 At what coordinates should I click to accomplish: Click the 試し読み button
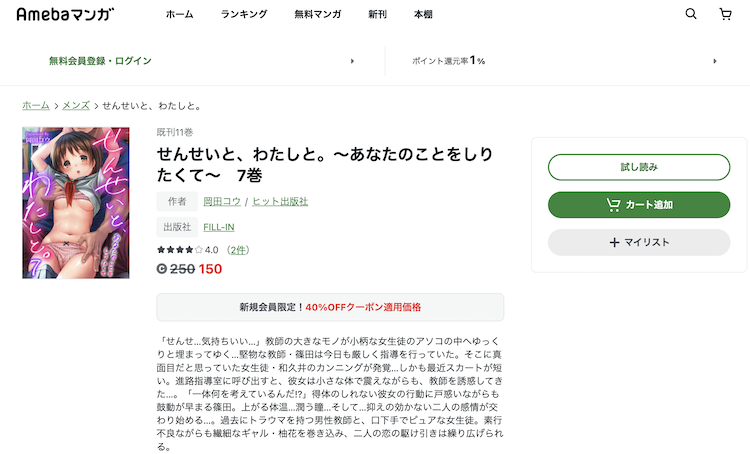pos(639,167)
